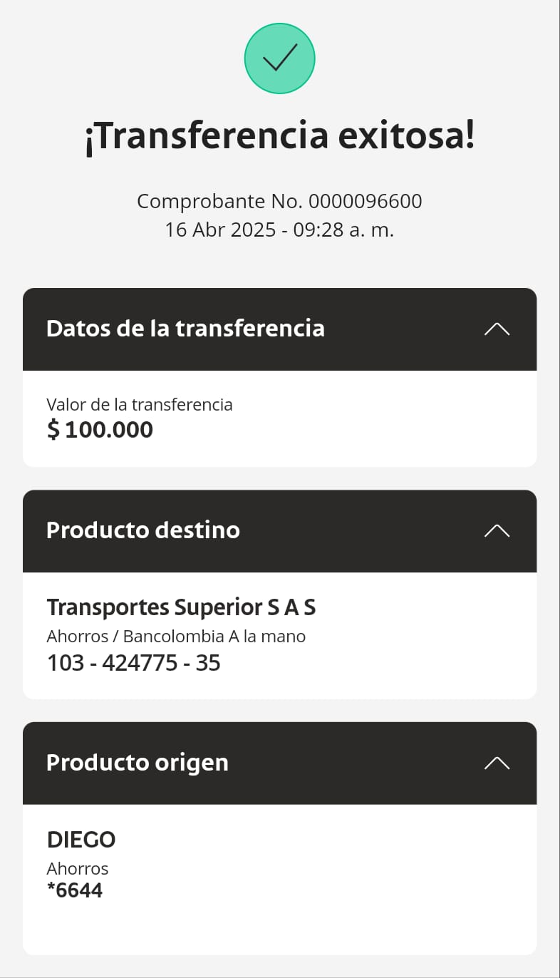
Task: Click the masked account number *6644
Action: pos(75,890)
